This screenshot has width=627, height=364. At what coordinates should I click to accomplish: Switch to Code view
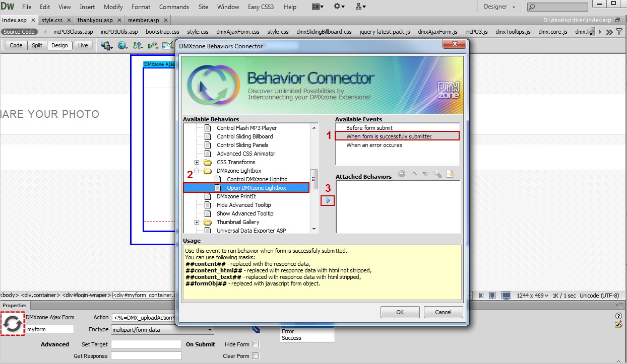click(16, 45)
